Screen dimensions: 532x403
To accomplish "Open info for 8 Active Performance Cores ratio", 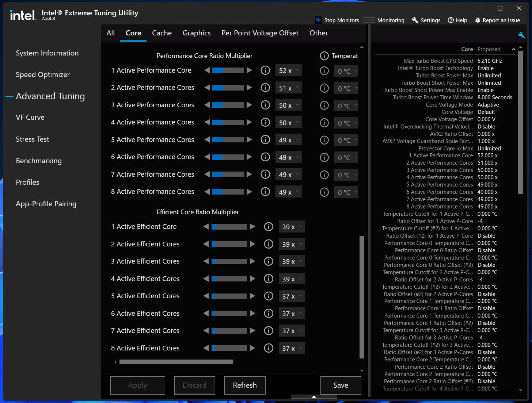I will click(265, 192).
